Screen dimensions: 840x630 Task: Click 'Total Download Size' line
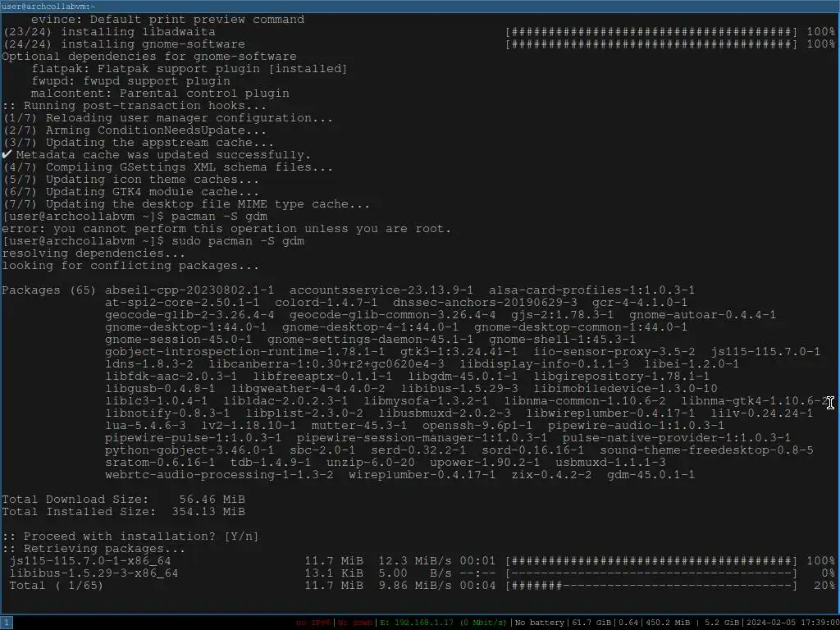pyautogui.click(x=123, y=500)
